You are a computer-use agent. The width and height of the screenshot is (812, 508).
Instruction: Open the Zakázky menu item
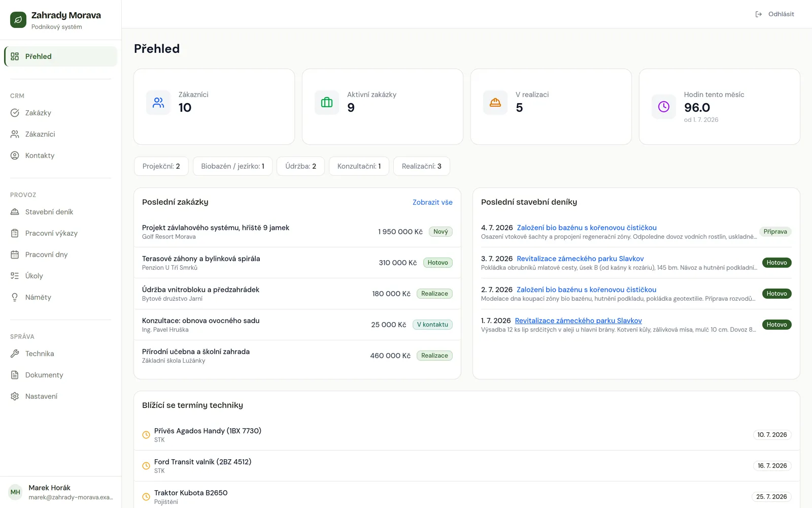coord(60,113)
